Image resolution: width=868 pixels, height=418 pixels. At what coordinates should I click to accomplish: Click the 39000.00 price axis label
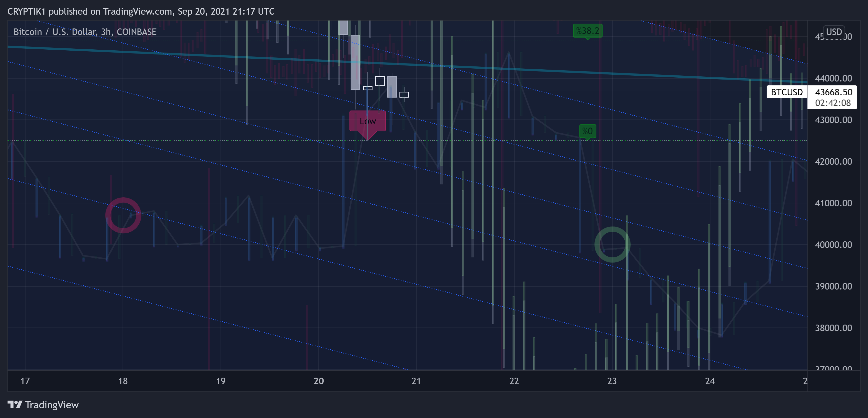[833, 286]
